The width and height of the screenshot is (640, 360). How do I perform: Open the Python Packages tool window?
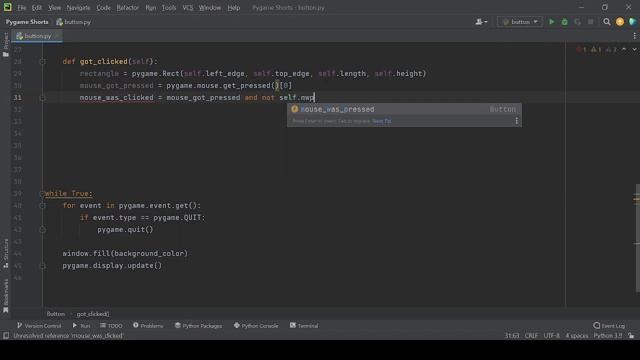pyautogui.click(x=198, y=326)
